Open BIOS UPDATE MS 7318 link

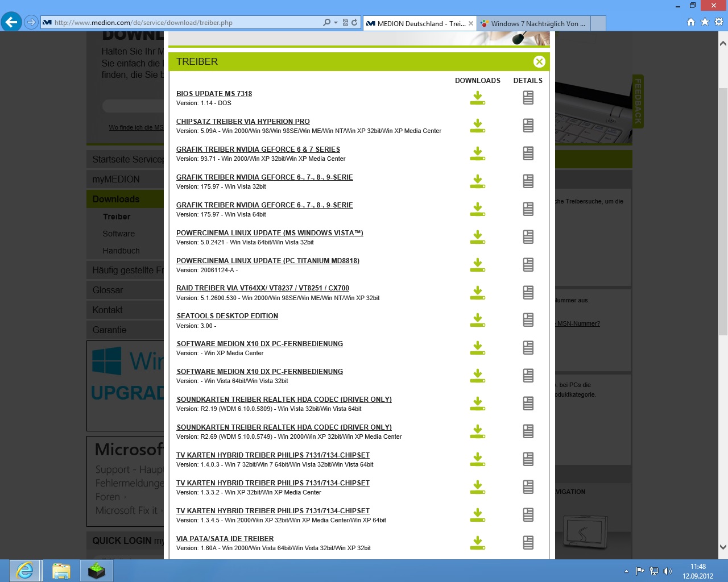(214, 94)
